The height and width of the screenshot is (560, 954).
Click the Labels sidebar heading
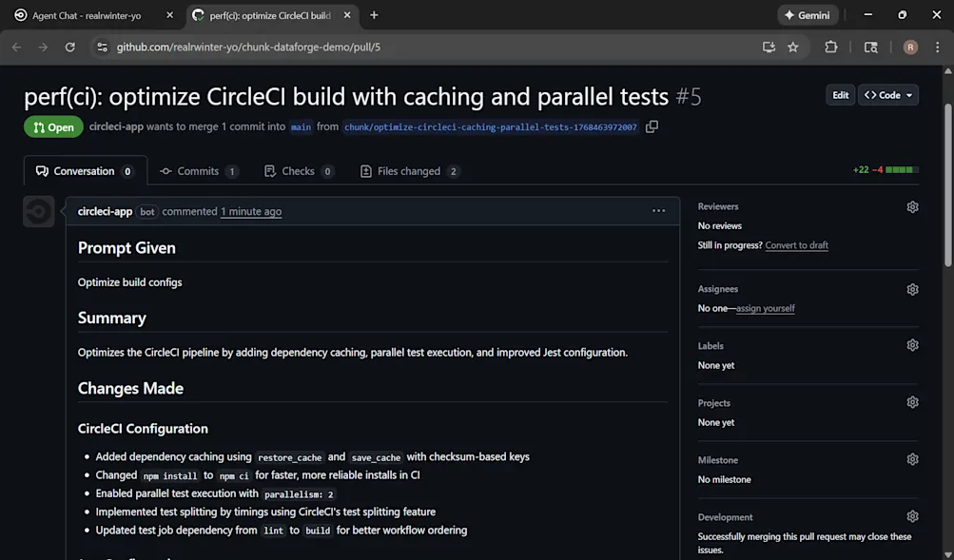point(711,345)
